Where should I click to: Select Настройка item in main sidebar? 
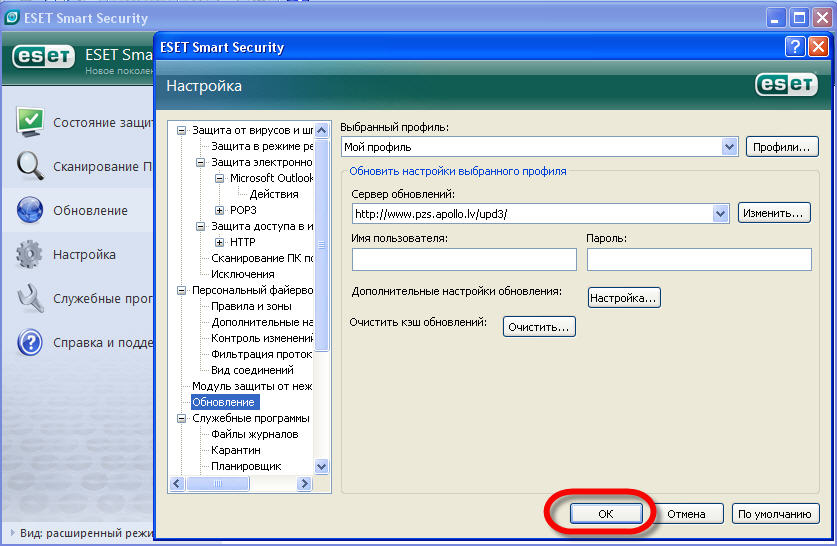pos(84,255)
